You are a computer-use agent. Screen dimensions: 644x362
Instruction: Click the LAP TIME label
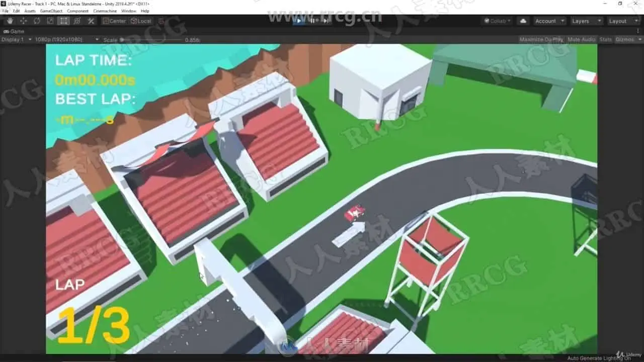(x=94, y=60)
